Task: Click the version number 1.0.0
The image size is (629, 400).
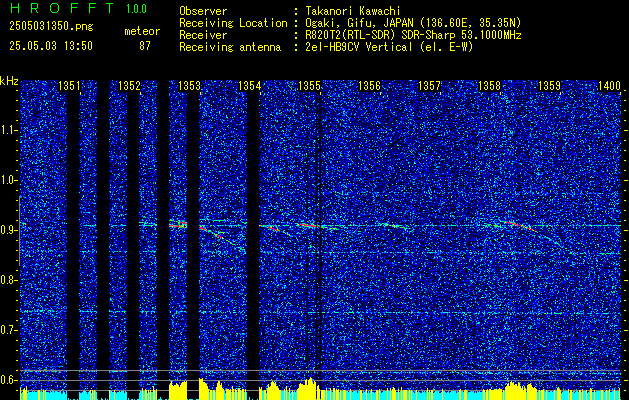Action: [136, 9]
